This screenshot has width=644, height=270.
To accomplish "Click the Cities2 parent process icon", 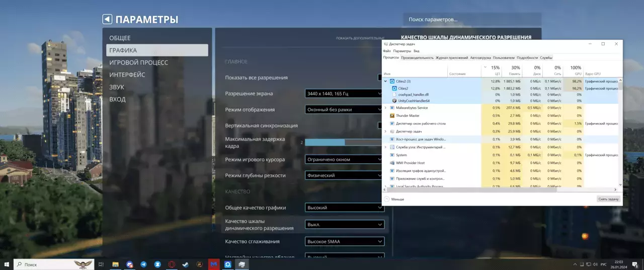I will click(x=392, y=81).
